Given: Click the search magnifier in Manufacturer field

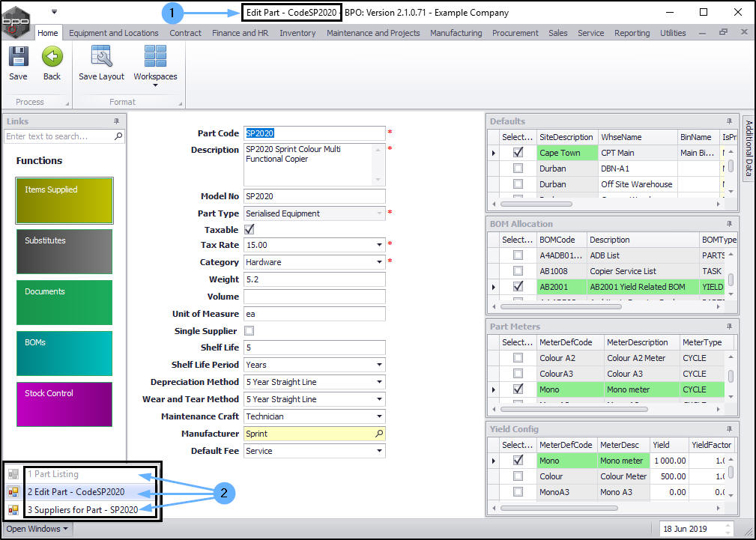Looking at the screenshot, I should click(x=378, y=434).
